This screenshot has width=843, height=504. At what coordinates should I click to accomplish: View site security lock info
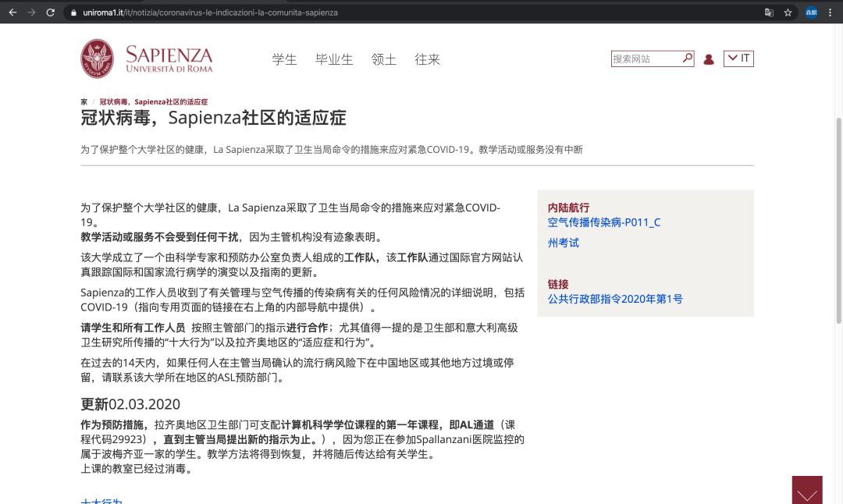click(73, 12)
